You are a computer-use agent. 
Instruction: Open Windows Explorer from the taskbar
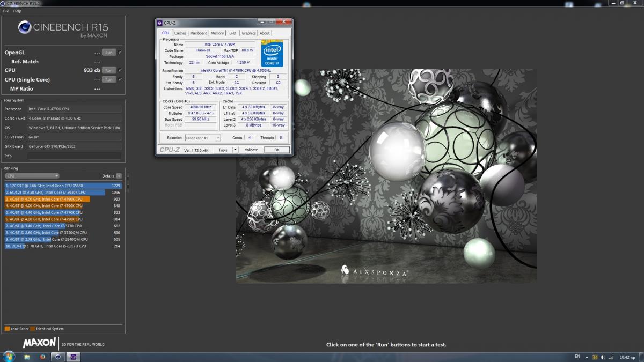pyautogui.click(x=27, y=357)
